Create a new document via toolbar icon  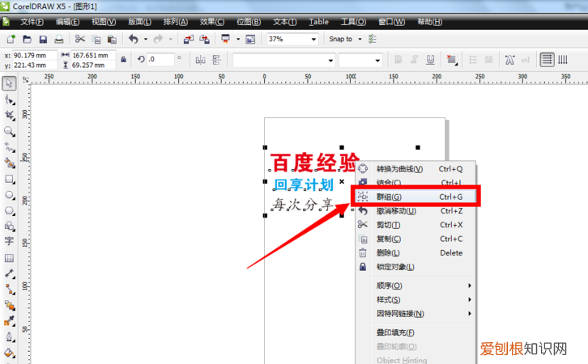point(11,39)
